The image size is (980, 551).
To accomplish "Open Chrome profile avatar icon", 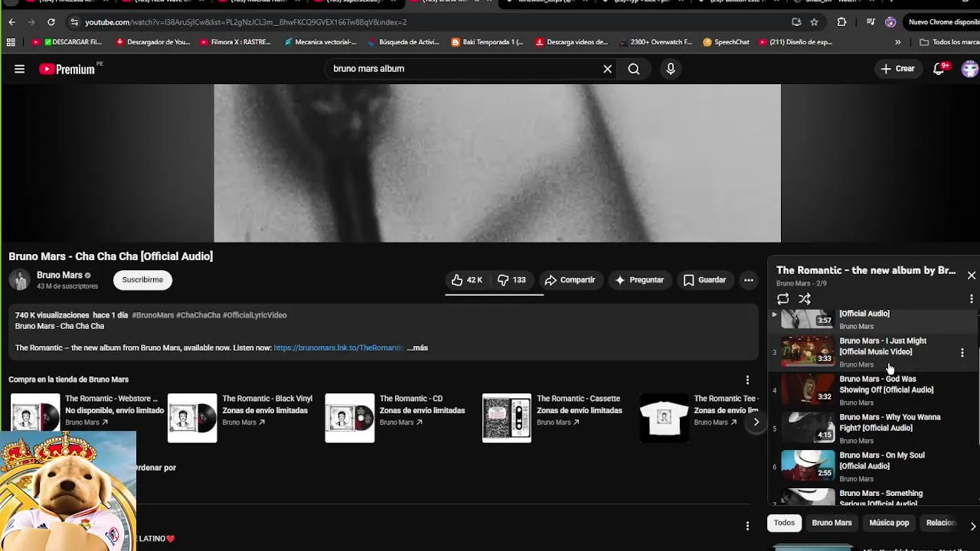I will click(890, 22).
